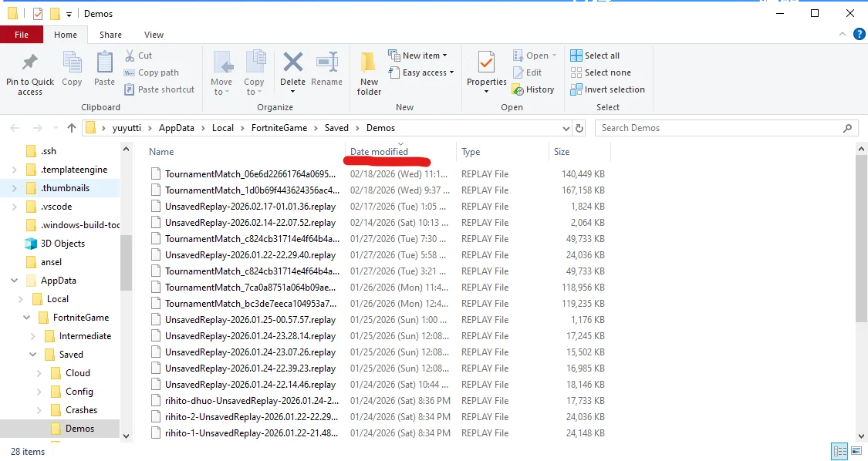Open file History in ribbon
This screenshot has height=461, width=868.
click(x=533, y=89)
